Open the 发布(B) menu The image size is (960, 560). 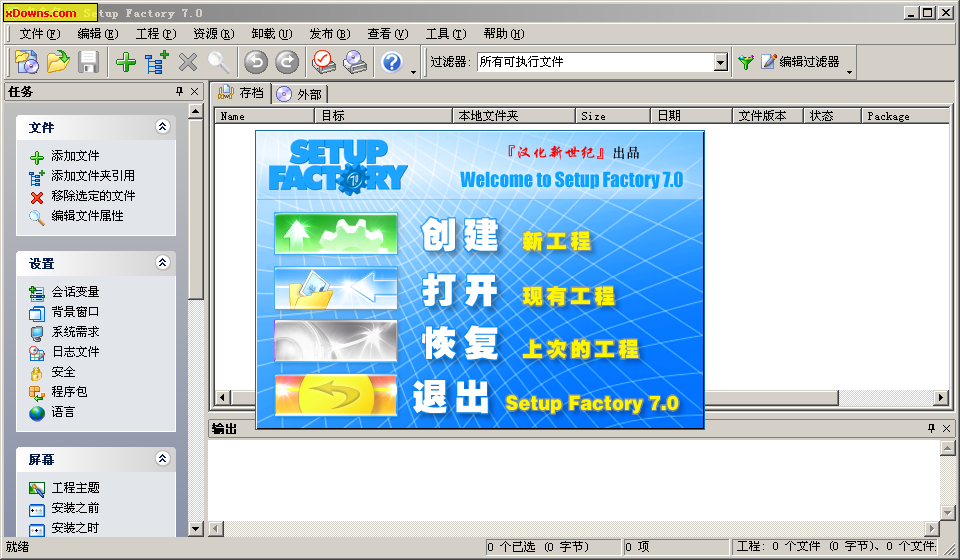coord(329,34)
